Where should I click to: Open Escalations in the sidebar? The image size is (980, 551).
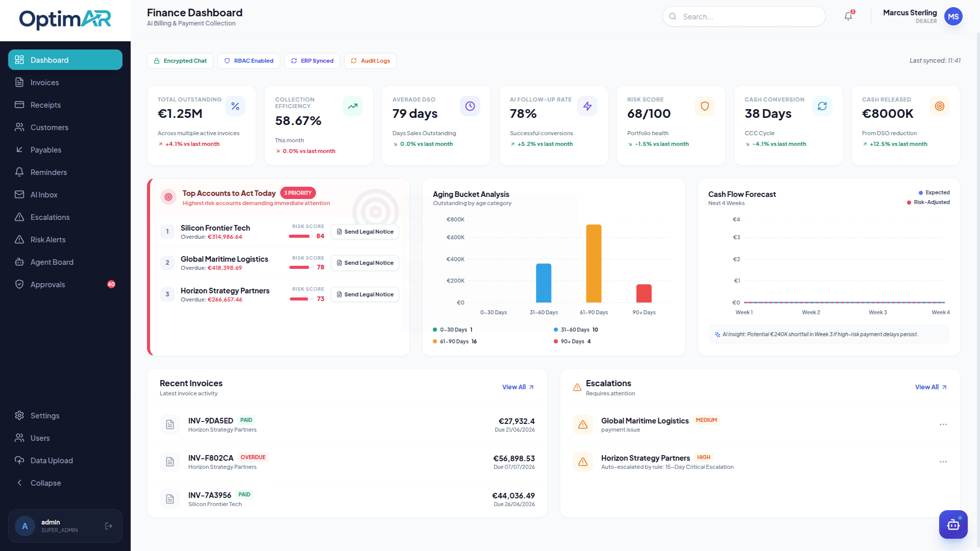pos(65,217)
